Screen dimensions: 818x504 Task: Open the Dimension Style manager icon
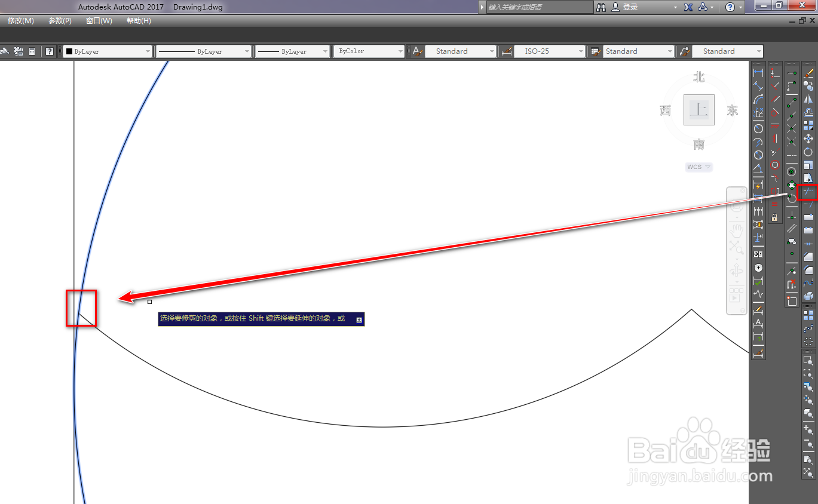[758, 353]
